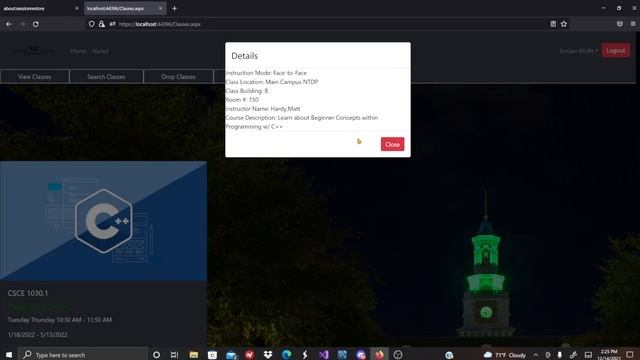The width and height of the screenshot is (640, 360).
Task: Select the 1/18/2022 - 5/13/2022 date range
Action: pos(38,335)
